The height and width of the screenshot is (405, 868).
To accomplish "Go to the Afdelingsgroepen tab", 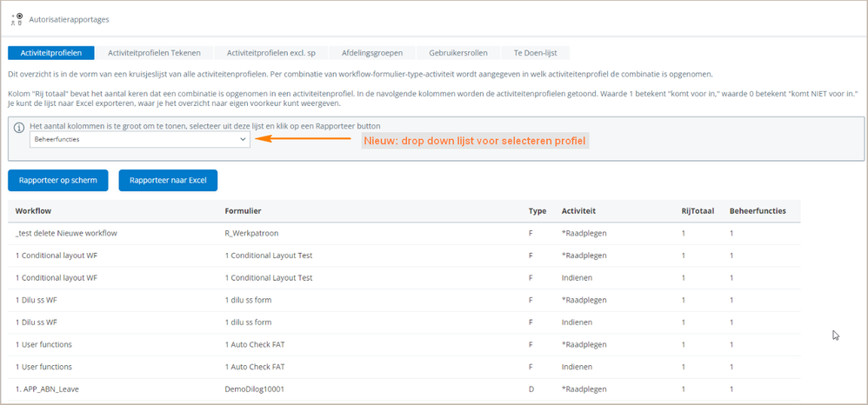I will click(372, 53).
